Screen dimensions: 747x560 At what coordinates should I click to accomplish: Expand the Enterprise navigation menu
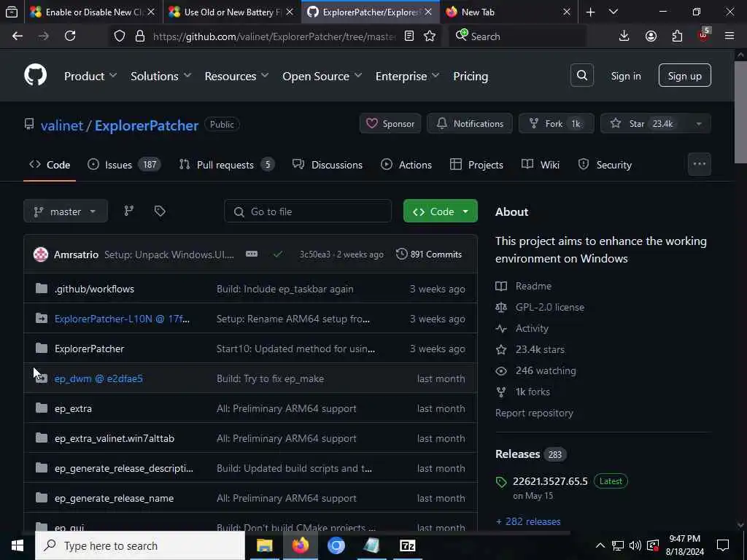tap(407, 76)
